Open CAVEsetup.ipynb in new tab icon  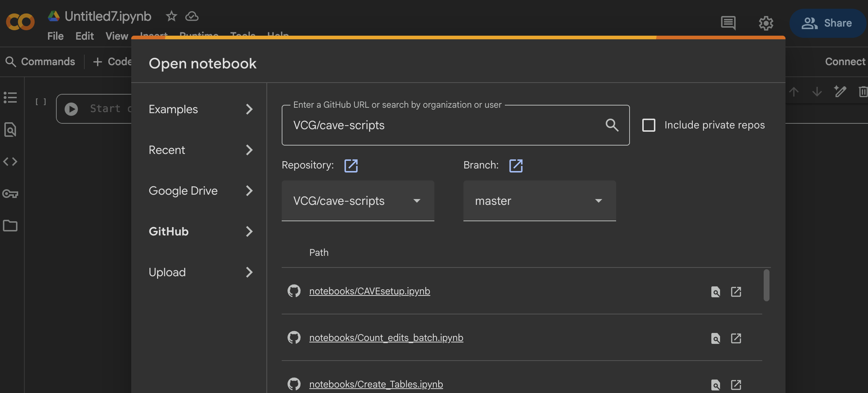click(736, 291)
